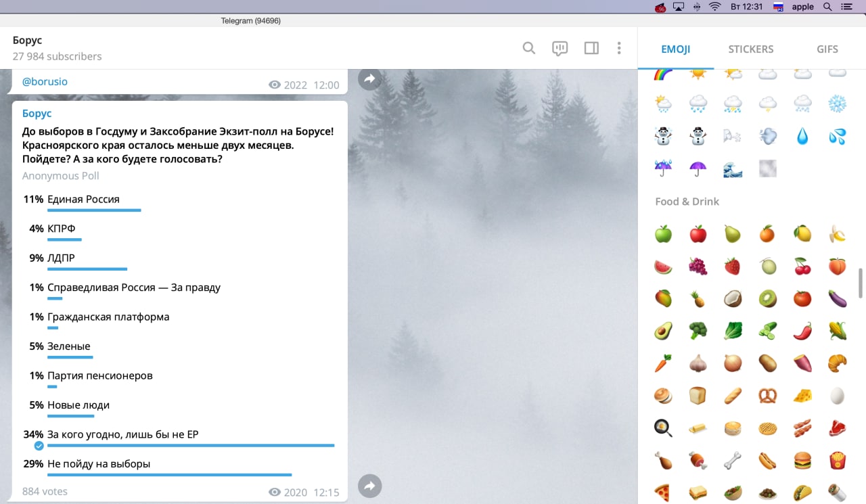Insert the fried egg pan emoji
The height and width of the screenshot is (504, 866).
(x=663, y=428)
